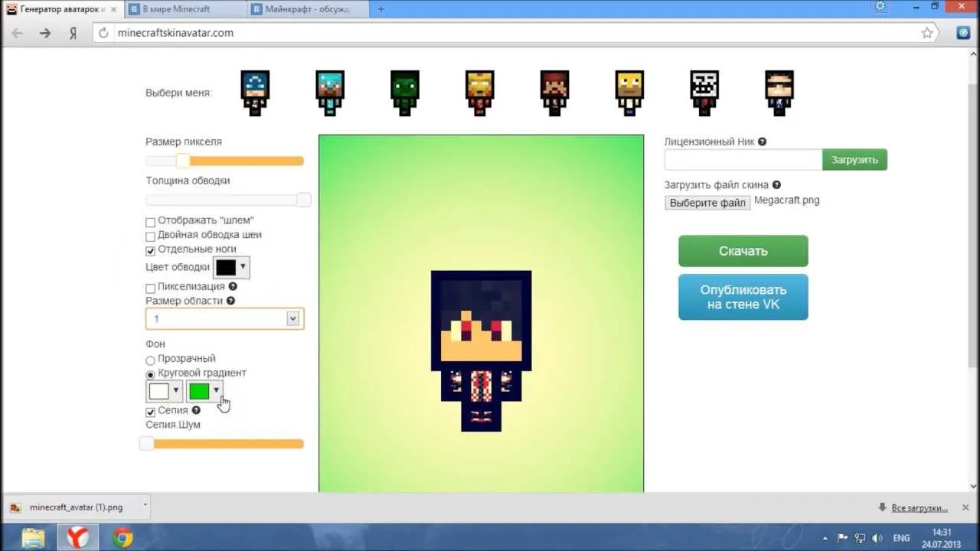Click the volume speaker tray icon
The width and height of the screenshot is (980, 551).
click(877, 537)
